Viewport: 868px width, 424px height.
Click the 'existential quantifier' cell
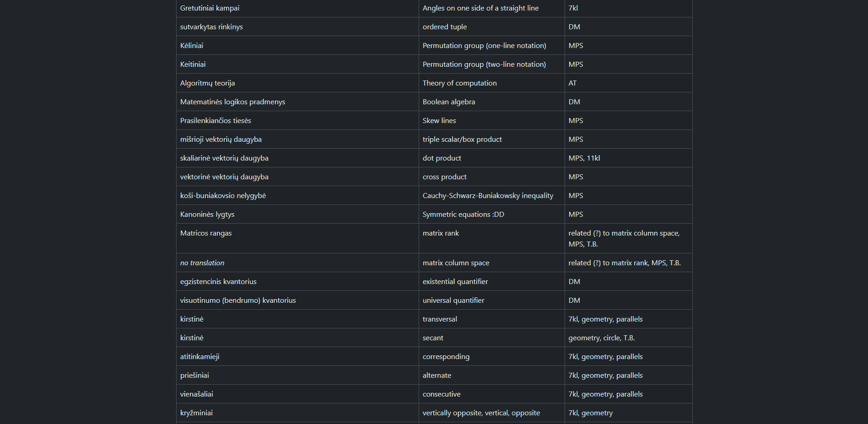coord(455,282)
